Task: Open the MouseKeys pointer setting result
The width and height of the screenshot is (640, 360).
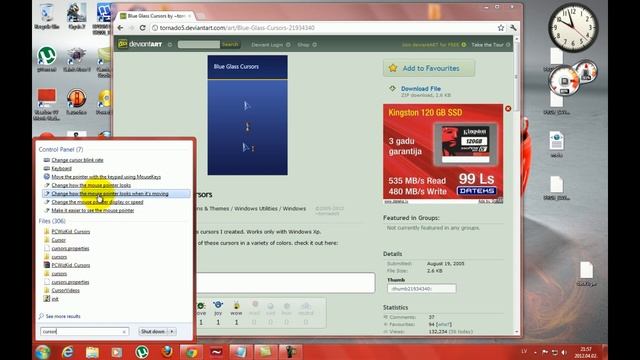Action: click(x=106, y=177)
